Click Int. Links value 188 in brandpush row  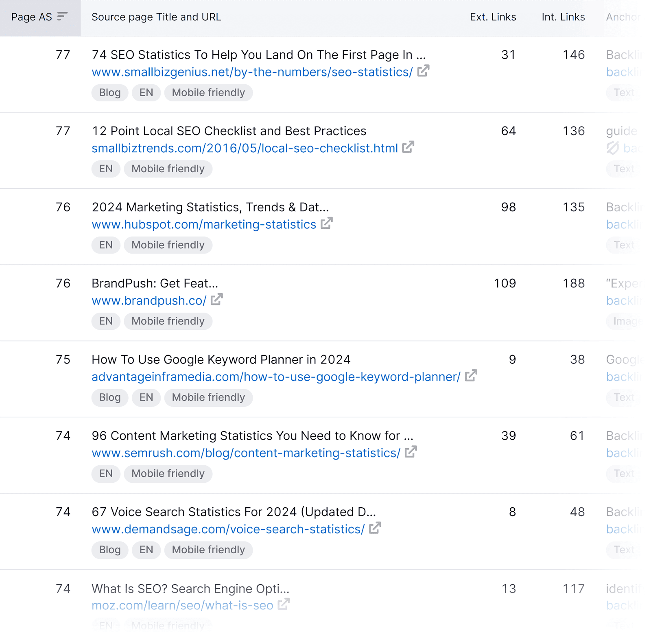click(x=574, y=283)
